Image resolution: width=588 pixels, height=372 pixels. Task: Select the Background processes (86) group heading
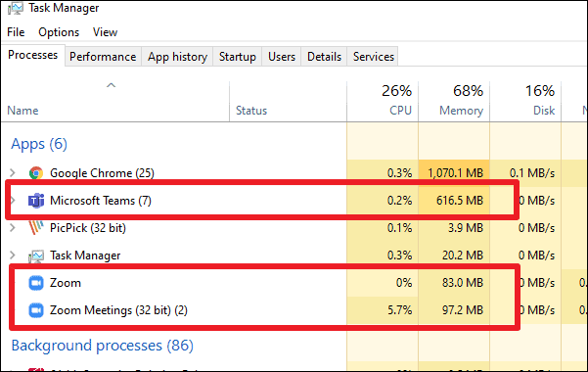tap(103, 346)
